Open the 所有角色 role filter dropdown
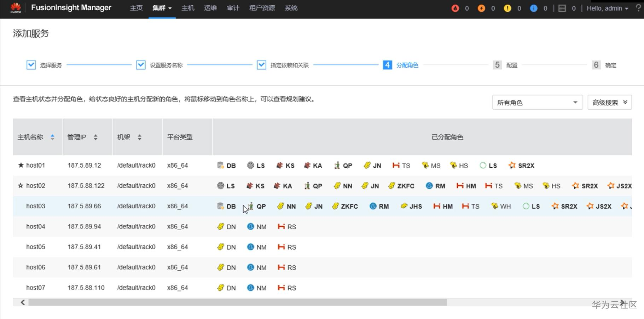644x319 pixels. click(x=538, y=103)
